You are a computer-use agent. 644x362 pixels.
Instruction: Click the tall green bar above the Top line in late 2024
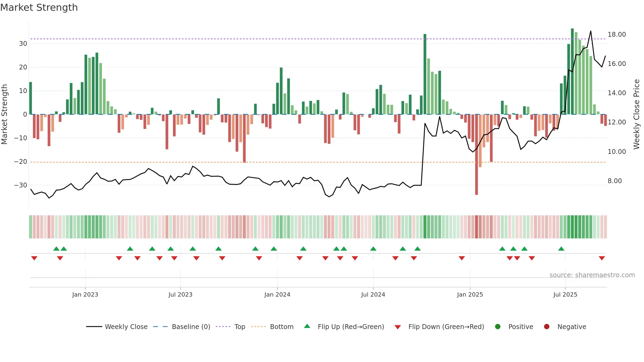coord(425,74)
